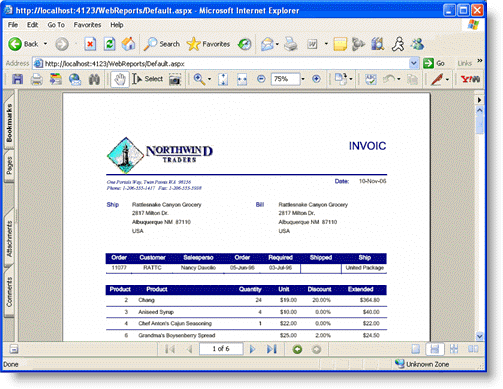This screenshot has height=389, width=503.
Task: Click the Go button beside address bar
Action: click(434, 63)
